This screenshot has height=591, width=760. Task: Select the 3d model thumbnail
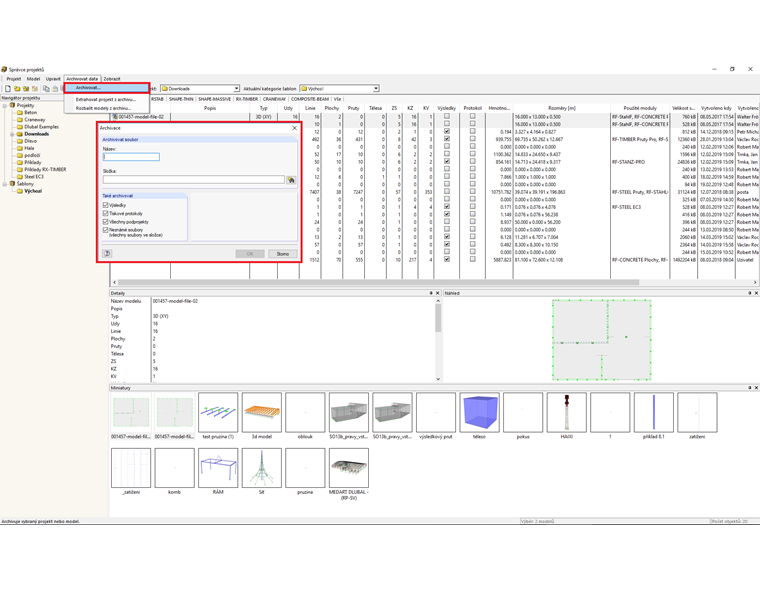[262, 413]
